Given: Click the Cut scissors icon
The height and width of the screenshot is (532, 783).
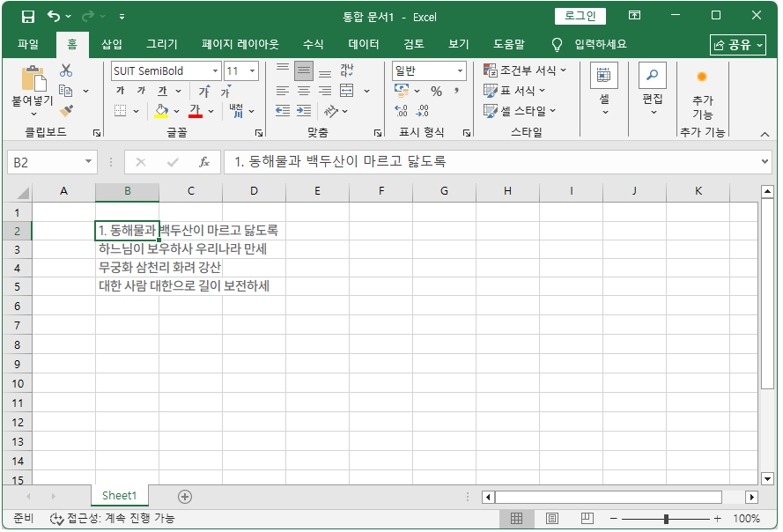Looking at the screenshot, I should (x=66, y=71).
